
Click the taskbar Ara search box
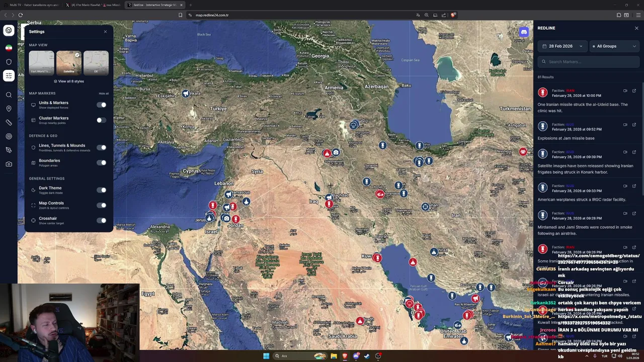pyautogui.click(x=300, y=356)
